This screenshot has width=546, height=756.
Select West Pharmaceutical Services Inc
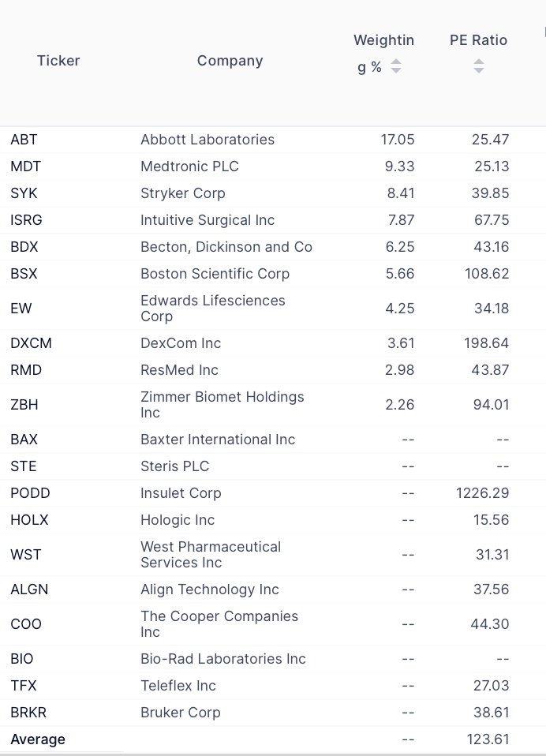pyautogui.click(x=211, y=555)
